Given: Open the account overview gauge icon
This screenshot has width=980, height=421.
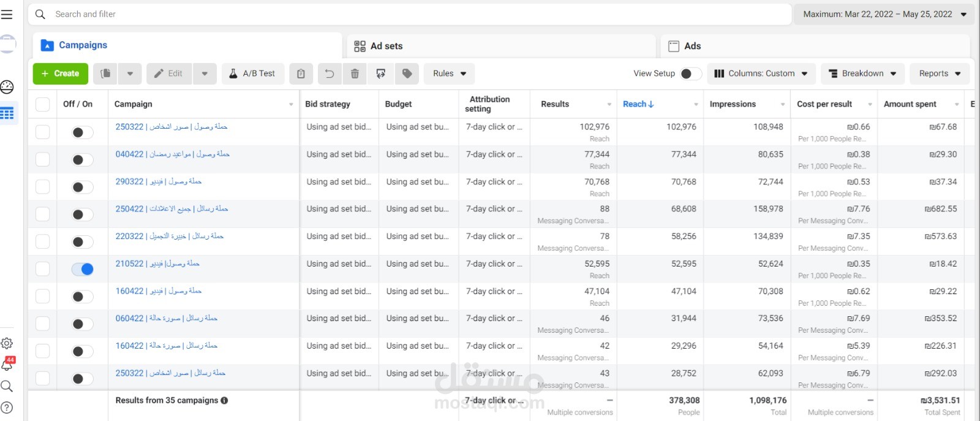Looking at the screenshot, I should (7, 87).
